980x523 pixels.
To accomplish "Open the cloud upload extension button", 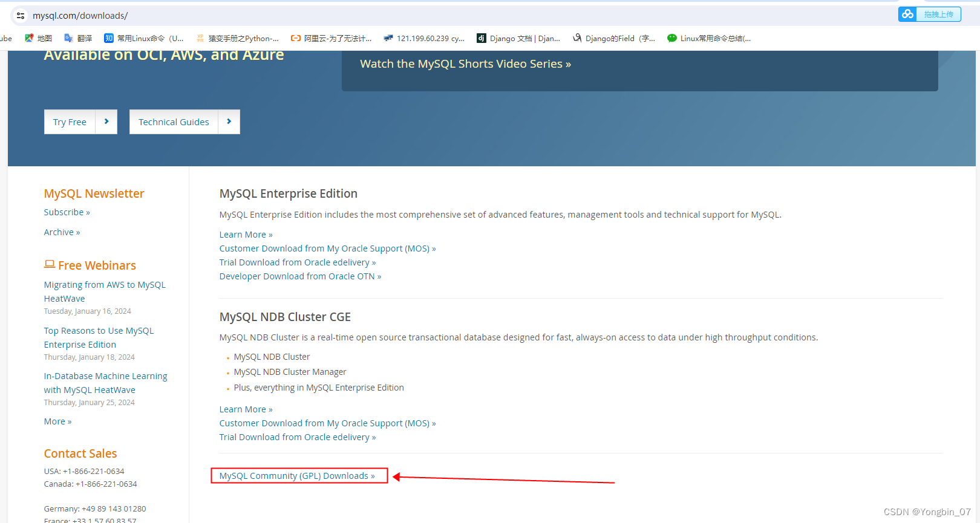I will click(929, 14).
